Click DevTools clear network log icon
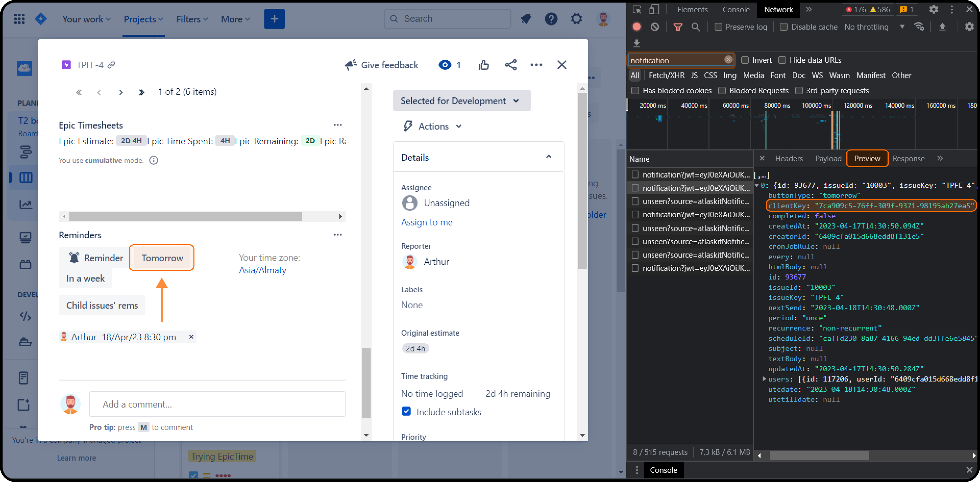Screen dimensions: 980x482 (655, 27)
